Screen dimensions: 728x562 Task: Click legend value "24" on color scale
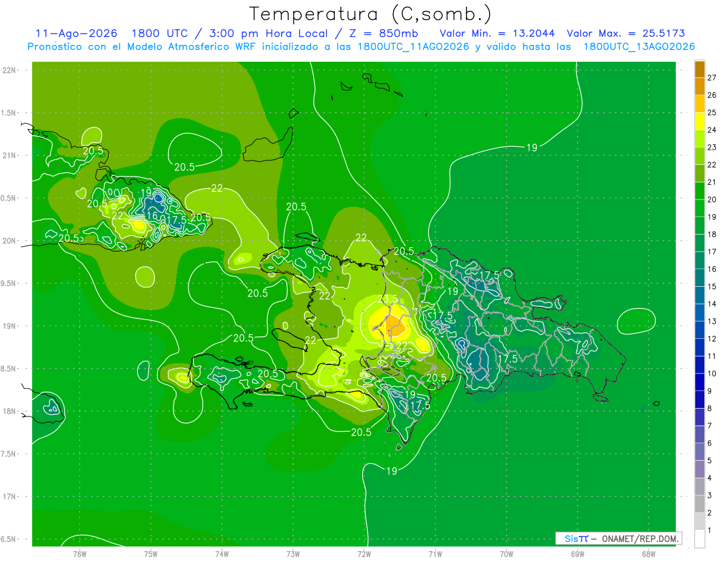tap(712, 130)
